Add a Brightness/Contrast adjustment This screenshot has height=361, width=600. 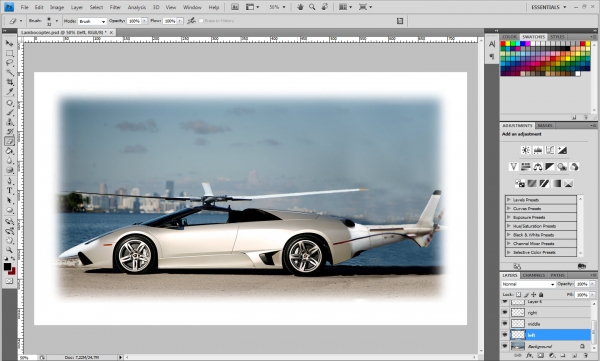tap(526, 150)
